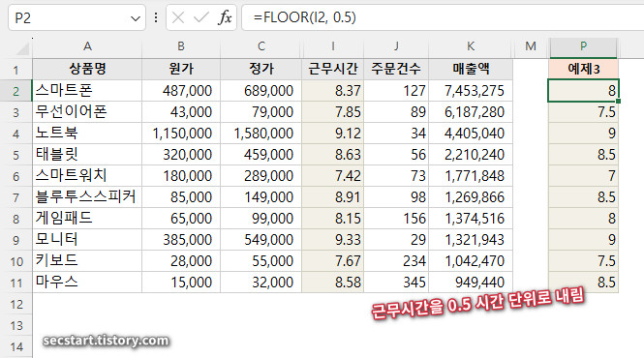
Task: Select the 키보드 cell
Action: [x=87, y=261]
